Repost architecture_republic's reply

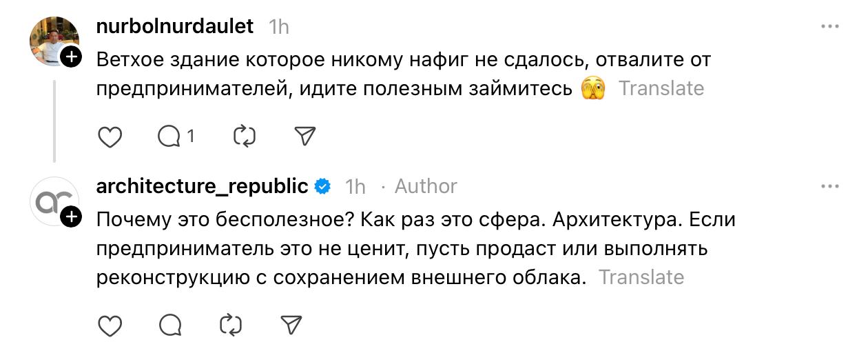click(231, 324)
